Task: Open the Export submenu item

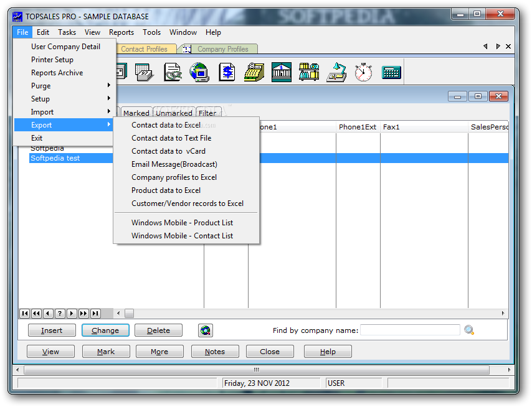Action: pyautogui.click(x=64, y=125)
